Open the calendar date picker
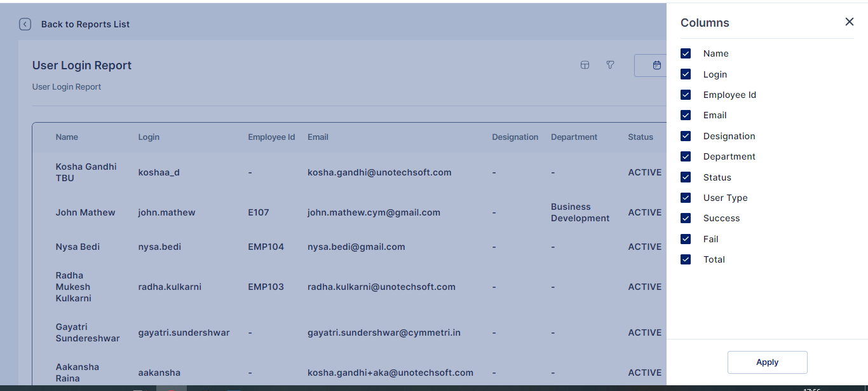Viewport: 868px width, 391px height. coord(656,65)
